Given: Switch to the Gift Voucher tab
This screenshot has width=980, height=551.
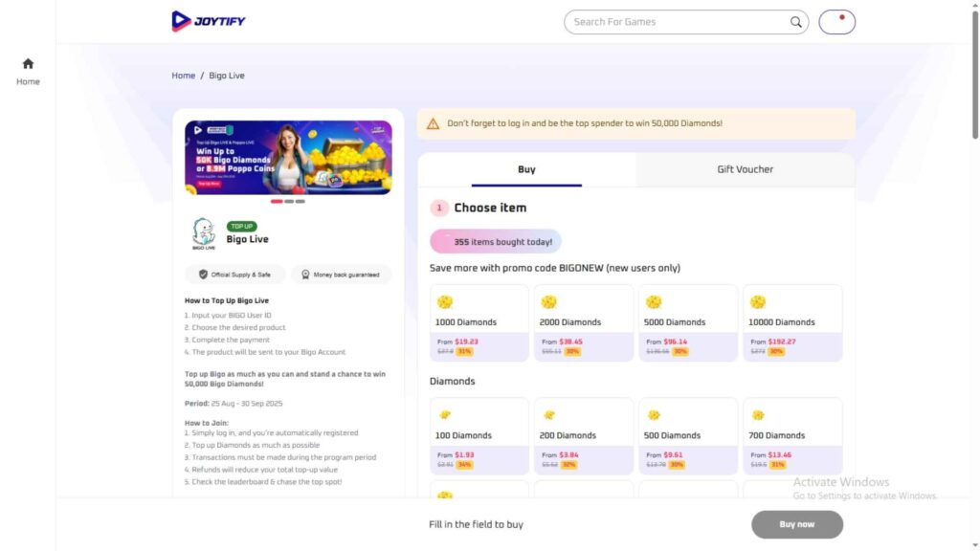Looking at the screenshot, I should [745, 169].
